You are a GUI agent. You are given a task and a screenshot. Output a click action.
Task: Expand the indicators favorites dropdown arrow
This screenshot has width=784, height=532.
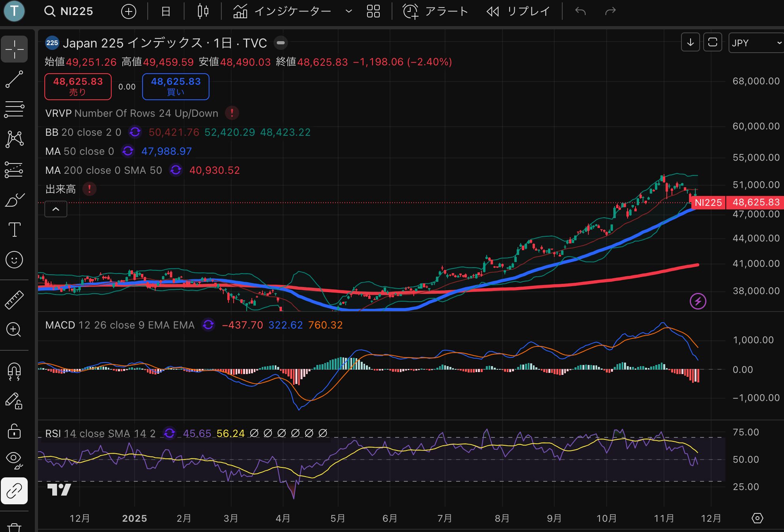349,11
